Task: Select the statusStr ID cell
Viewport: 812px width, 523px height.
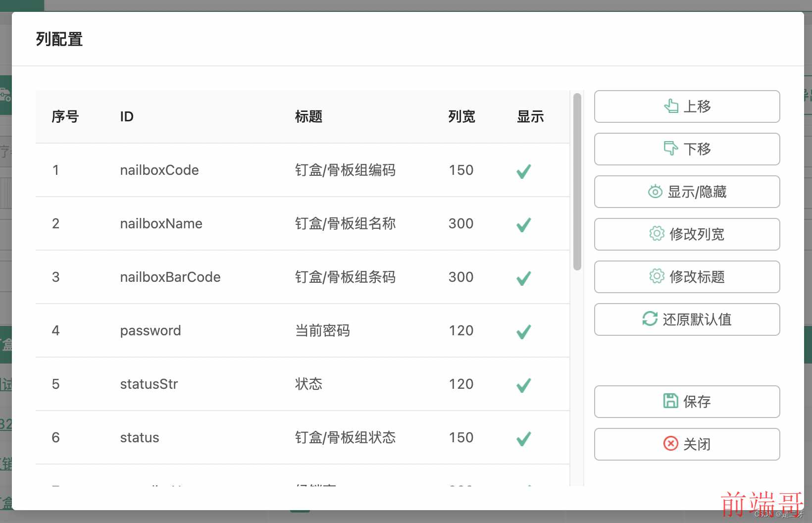Action: click(x=149, y=384)
